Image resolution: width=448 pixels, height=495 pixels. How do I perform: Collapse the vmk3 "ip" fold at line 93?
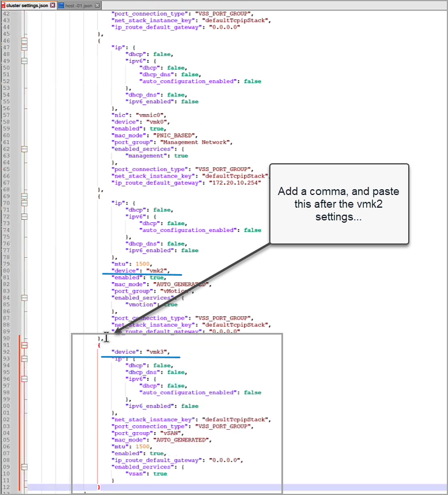(x=24, y=359)
